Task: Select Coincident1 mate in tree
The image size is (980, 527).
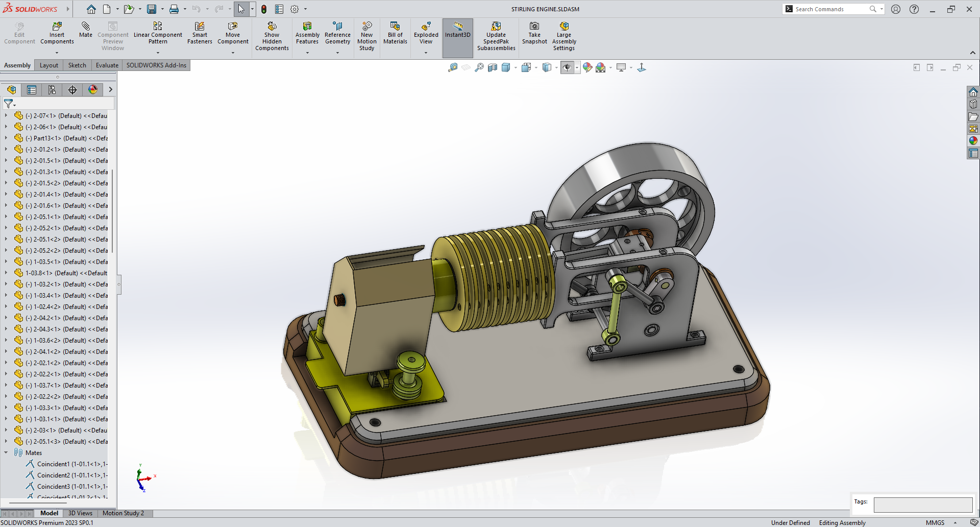Action: [x=66, y=464]
